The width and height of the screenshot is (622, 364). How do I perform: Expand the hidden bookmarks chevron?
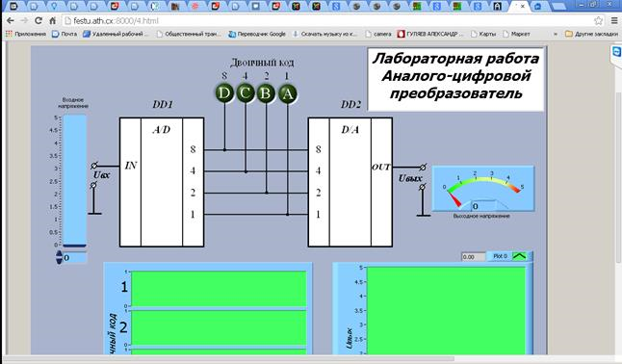556,34
